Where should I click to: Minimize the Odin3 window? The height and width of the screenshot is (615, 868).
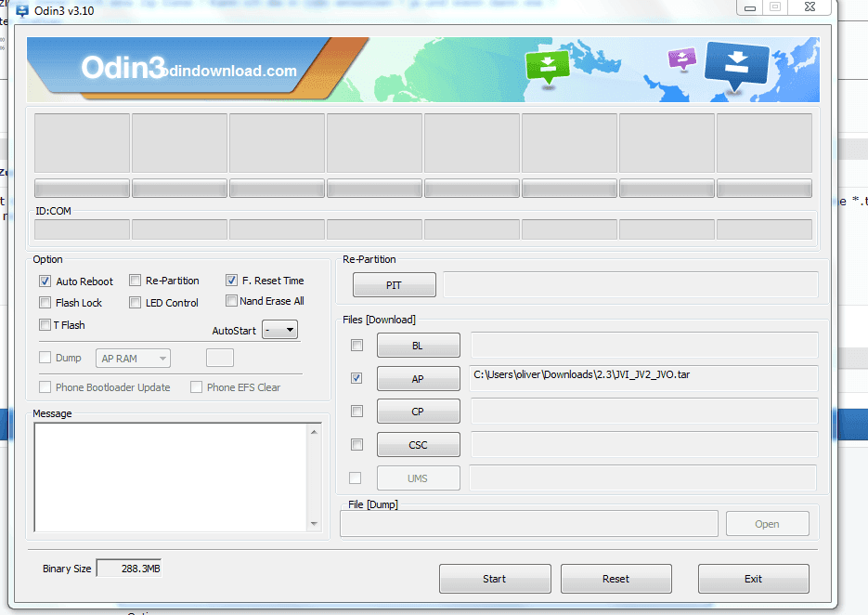click(x=750, y=7)
